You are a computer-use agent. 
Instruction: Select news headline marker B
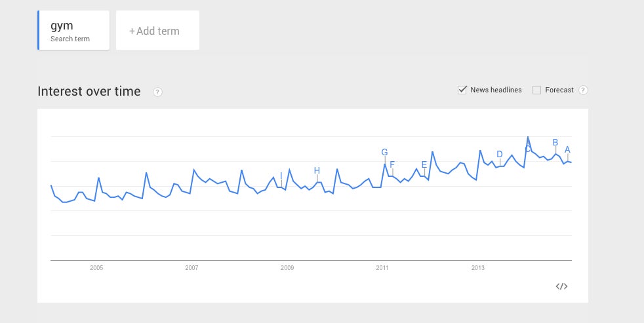[x=555, y=142]
